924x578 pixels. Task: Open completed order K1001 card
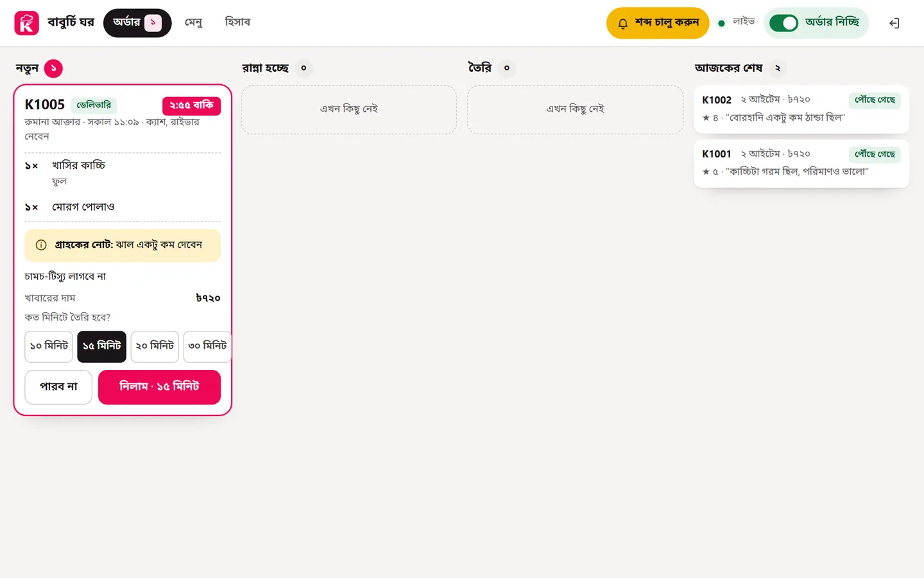pos(801,163)
